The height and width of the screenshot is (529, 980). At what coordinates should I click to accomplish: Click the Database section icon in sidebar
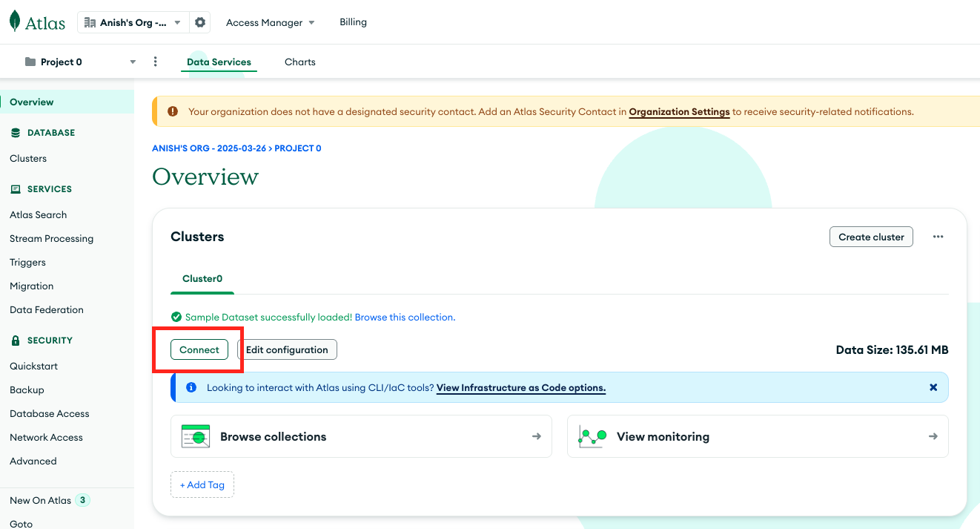[x=16, y=132]
